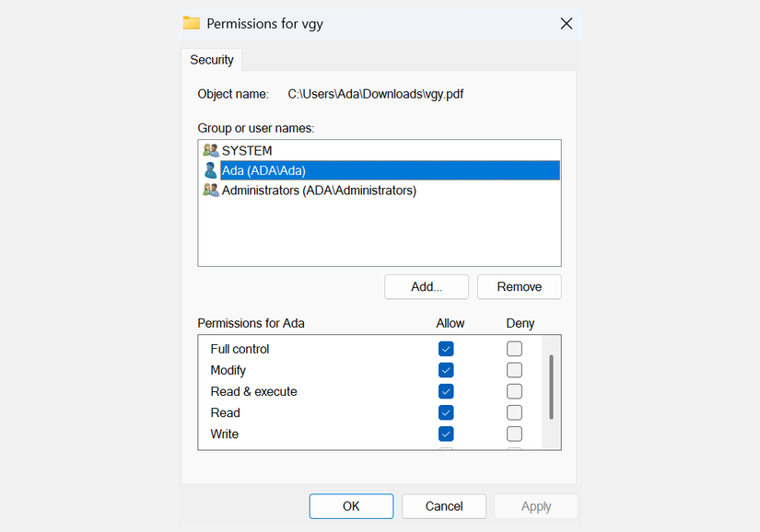This screenshot has height=532, width=760.
Task: Click the folder icon in title bar
Action: (192, 23)
